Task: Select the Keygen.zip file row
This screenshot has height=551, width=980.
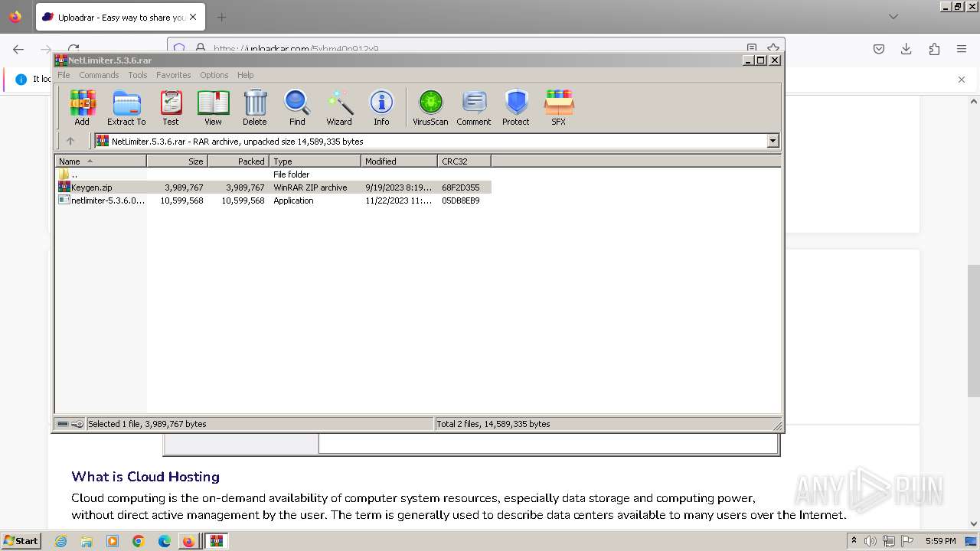Action: (x=273, y=187)
